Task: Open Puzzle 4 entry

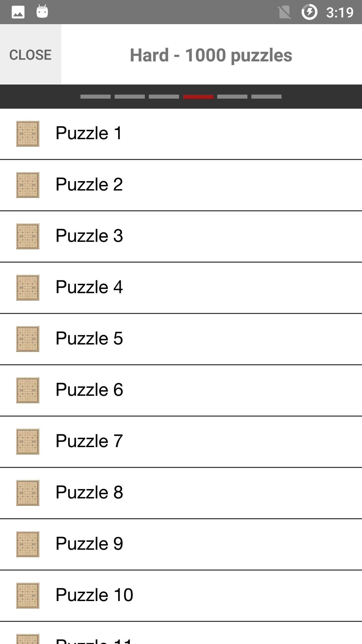Action: point(89,287)
